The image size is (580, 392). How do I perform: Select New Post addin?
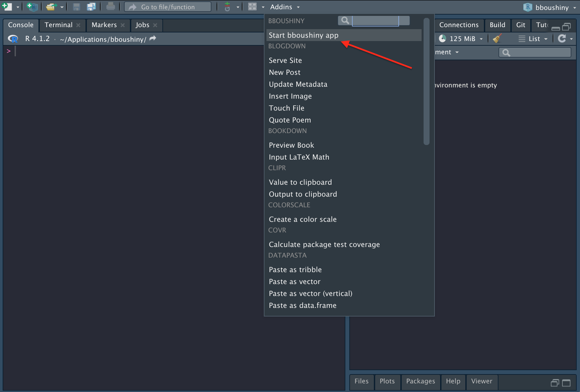344,72
